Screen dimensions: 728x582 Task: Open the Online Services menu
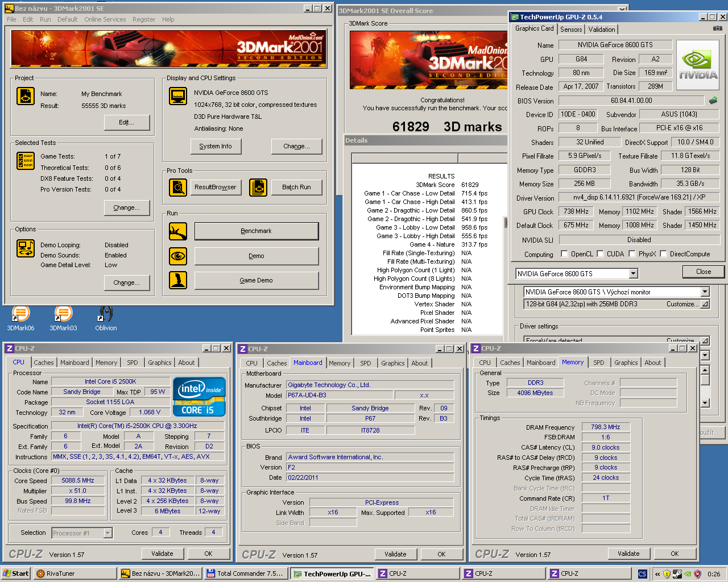click(105, 19)
